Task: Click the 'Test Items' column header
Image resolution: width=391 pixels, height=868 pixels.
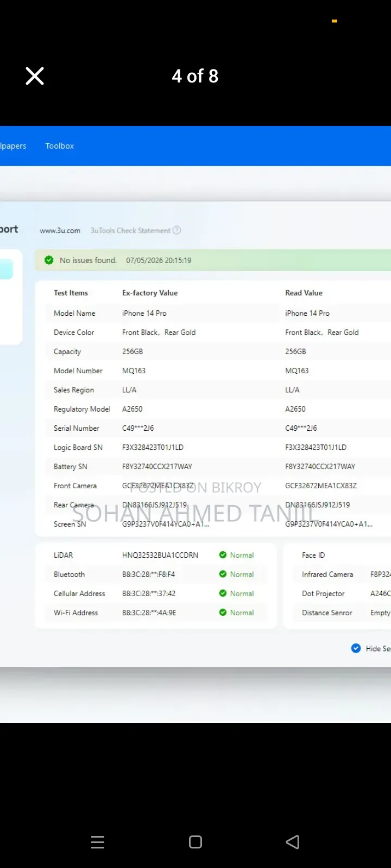Action: pyautogui.click(x=71, y=293)
